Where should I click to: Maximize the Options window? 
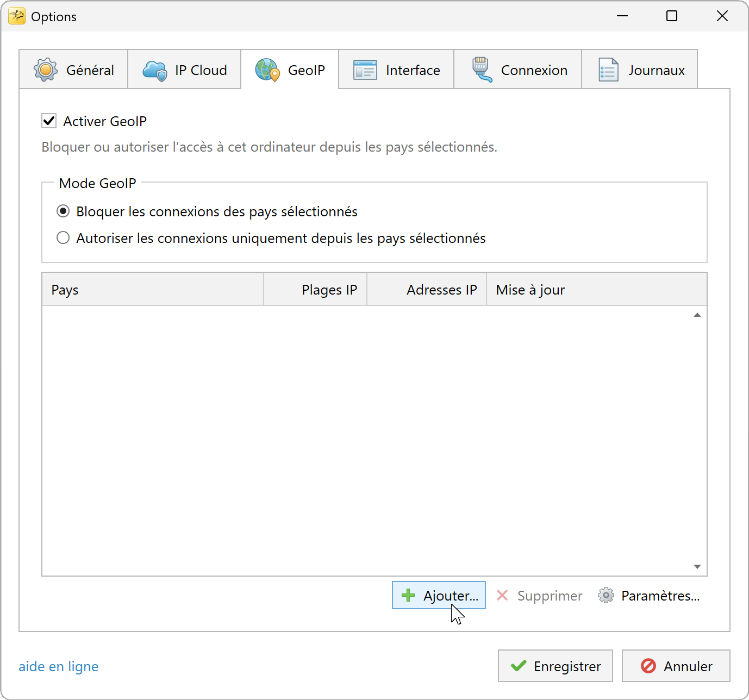pos(672,16)
